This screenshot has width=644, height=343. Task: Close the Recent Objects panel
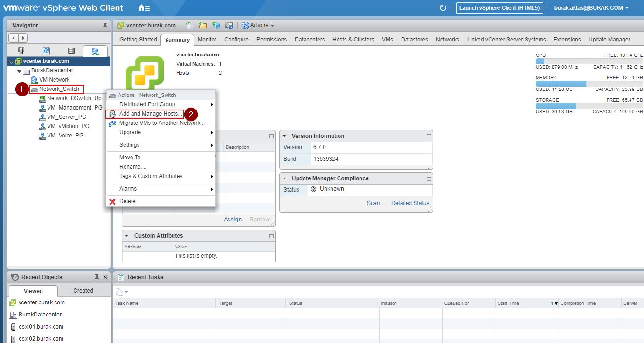[105, 277]
